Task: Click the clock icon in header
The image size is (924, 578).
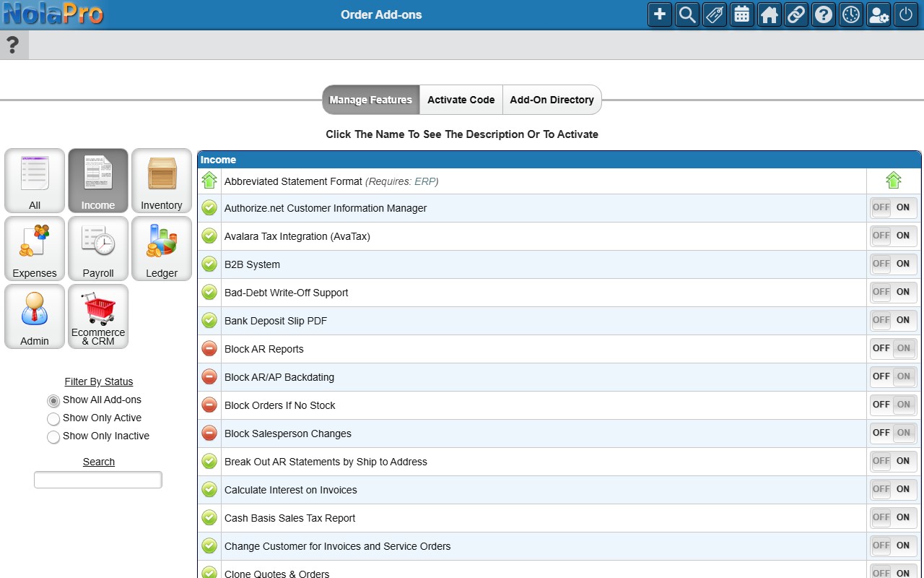Action: coord(851,14)
